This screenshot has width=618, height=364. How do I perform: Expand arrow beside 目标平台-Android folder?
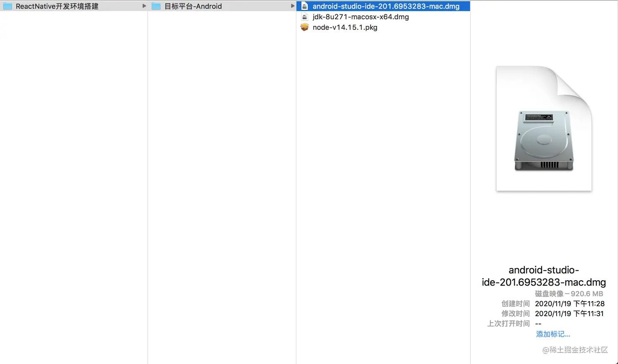click(292, 6)
